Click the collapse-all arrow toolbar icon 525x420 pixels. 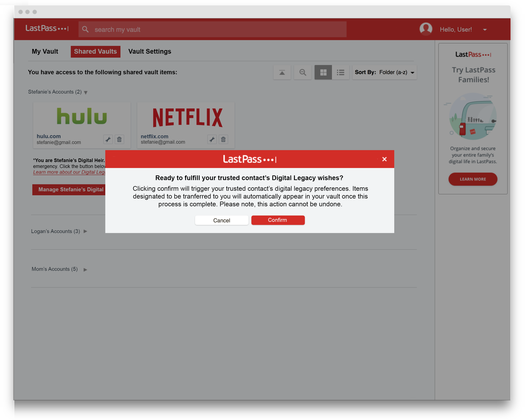[x=282, y=72]
